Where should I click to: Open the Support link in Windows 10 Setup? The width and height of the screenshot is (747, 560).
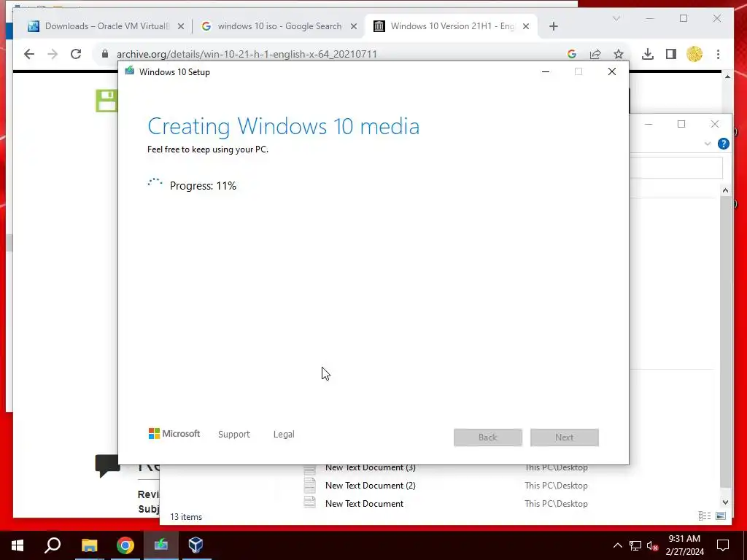234,435
